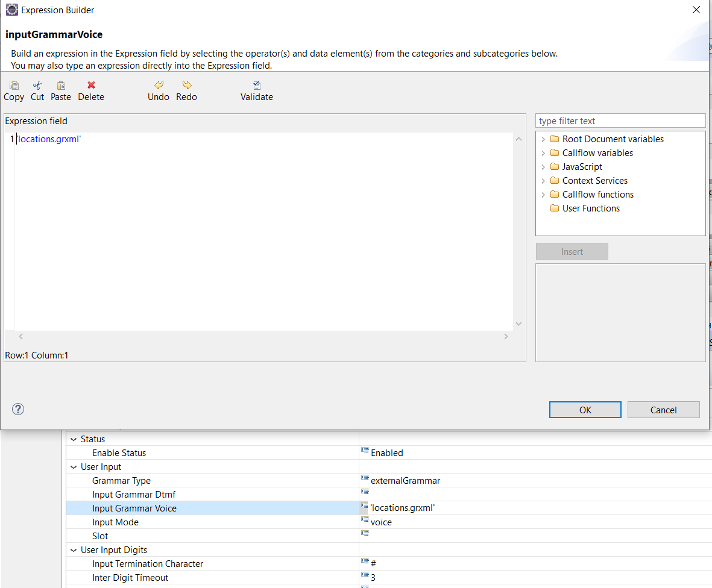This screenshot has height=588, width=712.
Task: Collapse the User Input property group
Action: click(x=74, y=467)
